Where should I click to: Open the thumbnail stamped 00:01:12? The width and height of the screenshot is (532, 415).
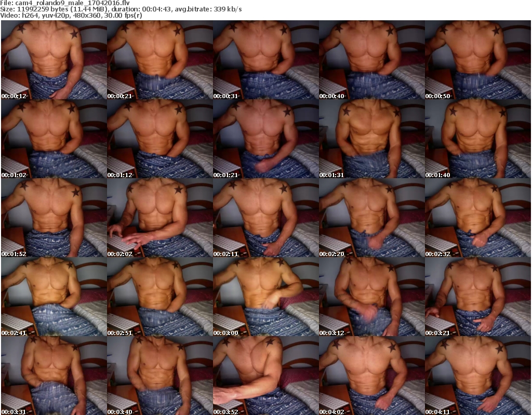point(160,139)
